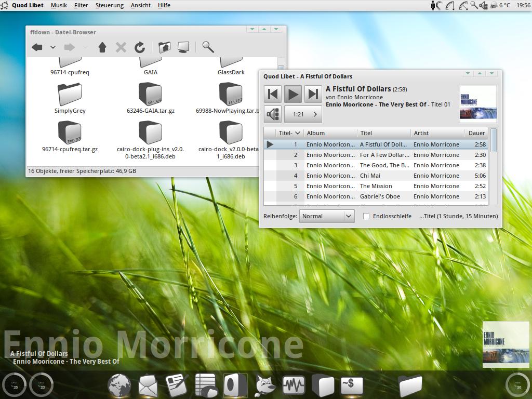The image size is (532, 399).
Task: Go back in the file browser
Action: 37,47
